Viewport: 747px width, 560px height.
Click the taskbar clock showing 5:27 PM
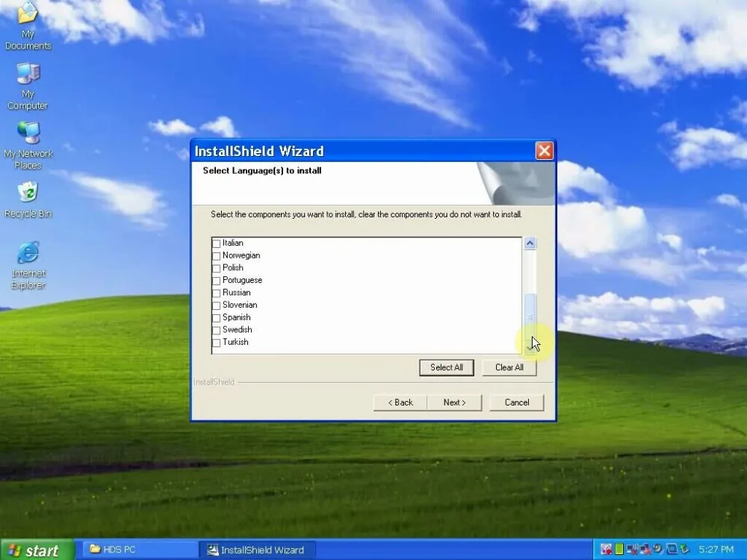coord(716,550)
